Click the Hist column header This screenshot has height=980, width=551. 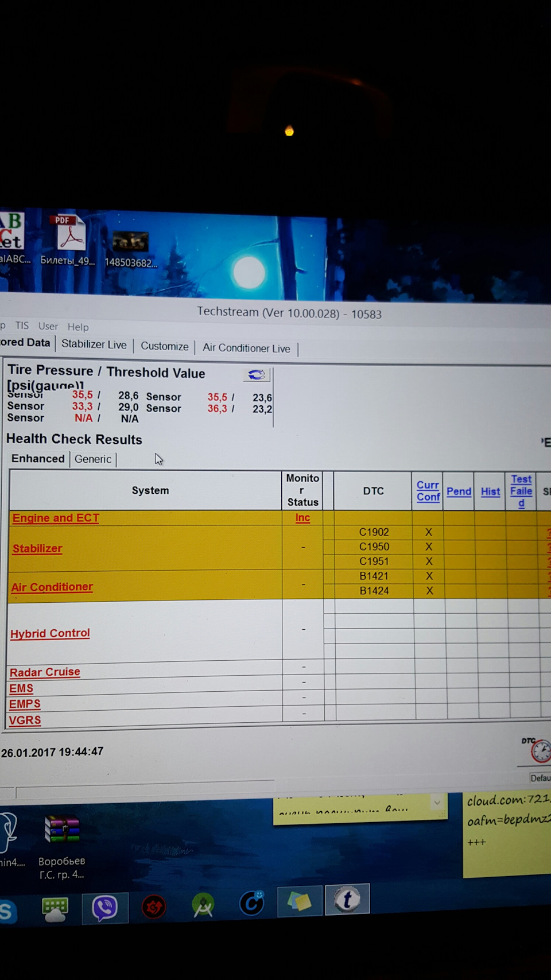(490, 491)
